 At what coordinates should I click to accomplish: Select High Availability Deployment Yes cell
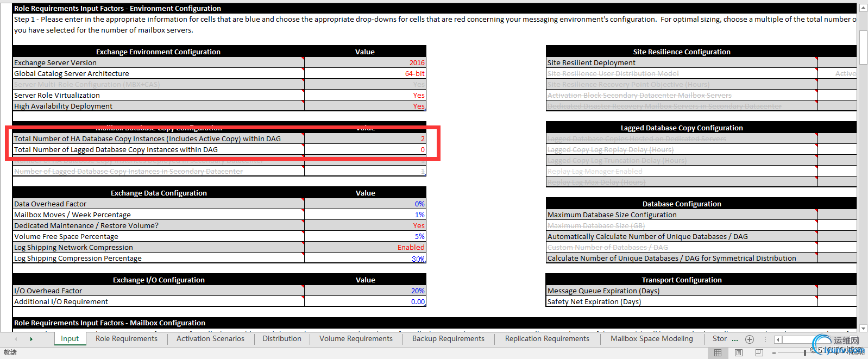(x=365, y=106)
